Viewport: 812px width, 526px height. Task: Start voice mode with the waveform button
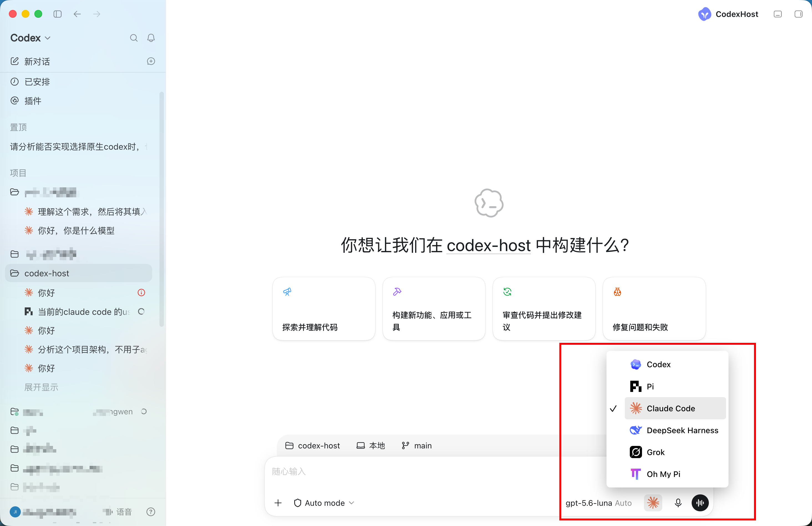click(x=700, y=503)
